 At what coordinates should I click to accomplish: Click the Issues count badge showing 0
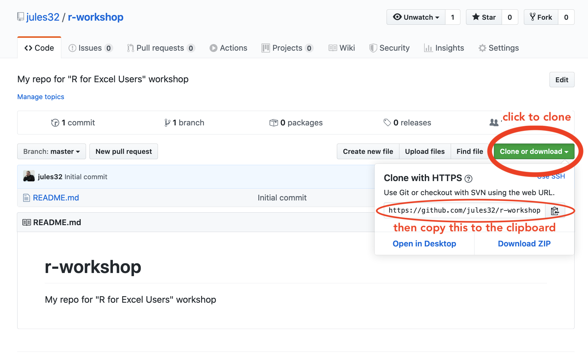click(109, 48)
